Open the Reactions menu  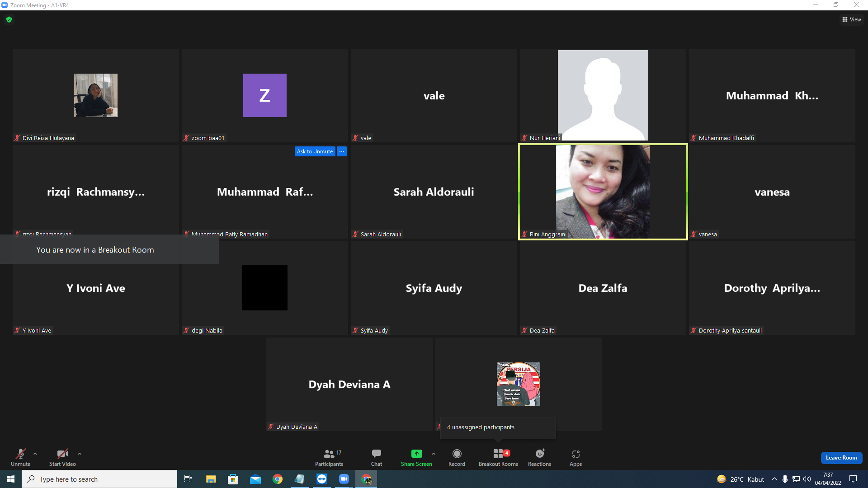click(539, 457)
